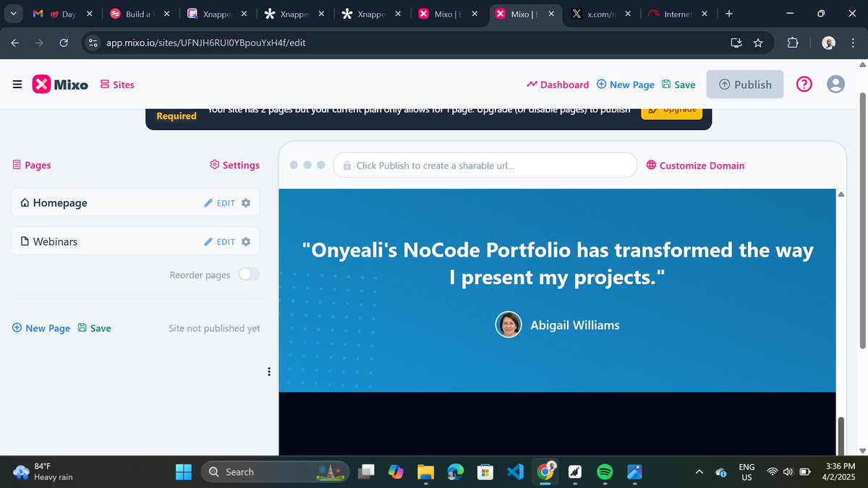
Task: Edit the Webinars page
Action: click(x=220, y=241)
